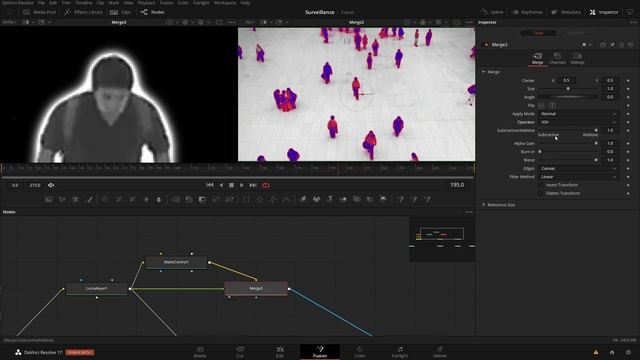Click the Size slider handle

tap(568, 89)
